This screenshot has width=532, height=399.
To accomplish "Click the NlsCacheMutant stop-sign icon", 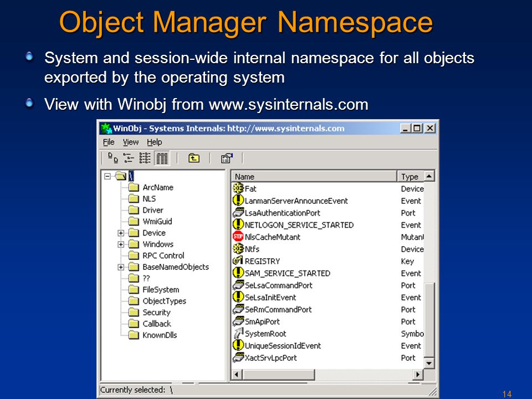I will [238, 237].
